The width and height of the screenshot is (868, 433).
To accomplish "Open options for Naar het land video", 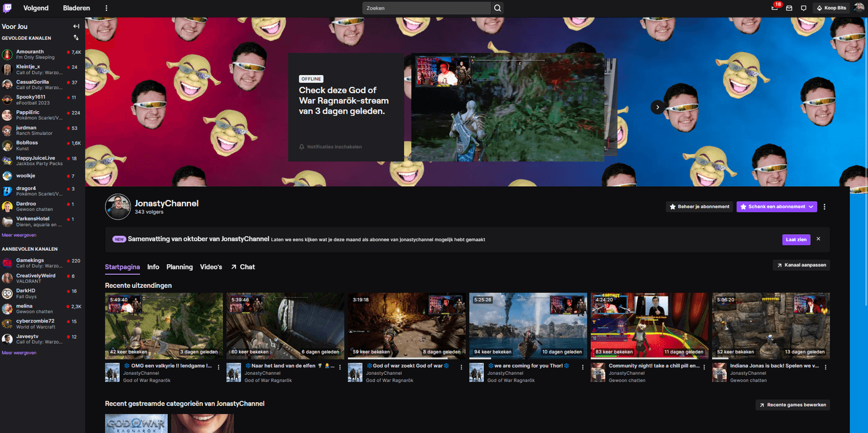I will (x=340, y=367).
